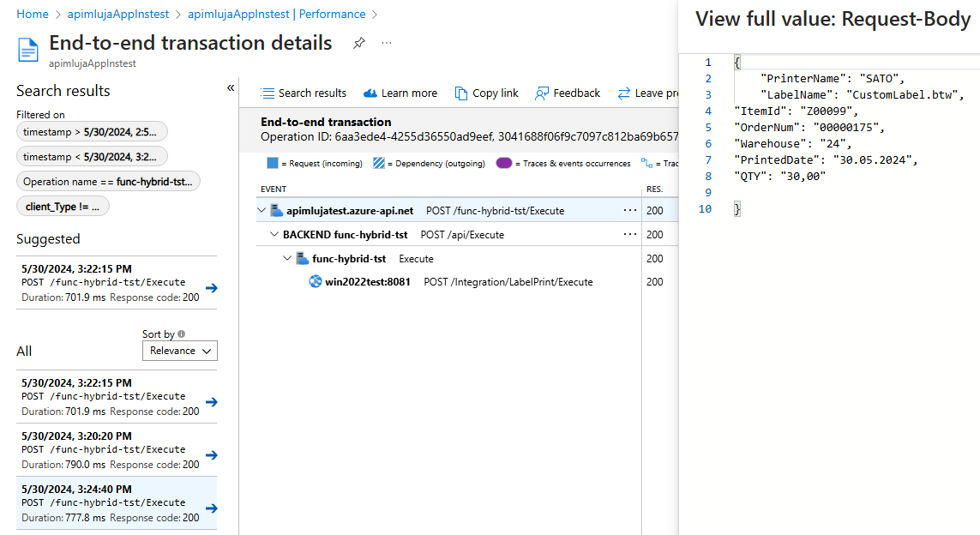Click the client_Type != filter pill
The height and width of the screenshot is (535, 980).
tap(63, 205)
